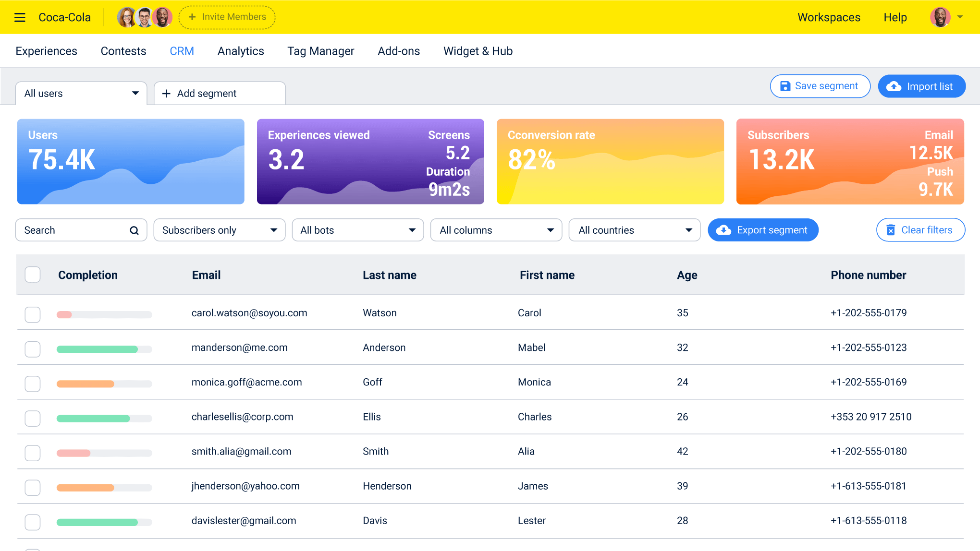Click into the Search input field
The width and height of the screenshot is (980, 551).
coord(72,230)
